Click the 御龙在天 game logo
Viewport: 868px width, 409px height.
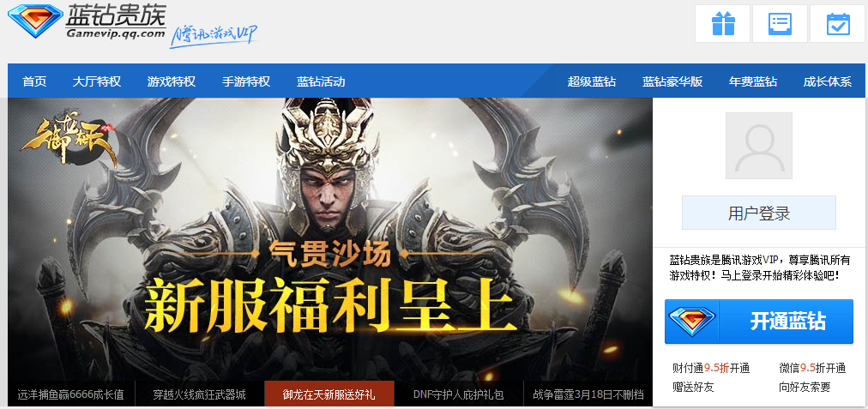[68, 138]
